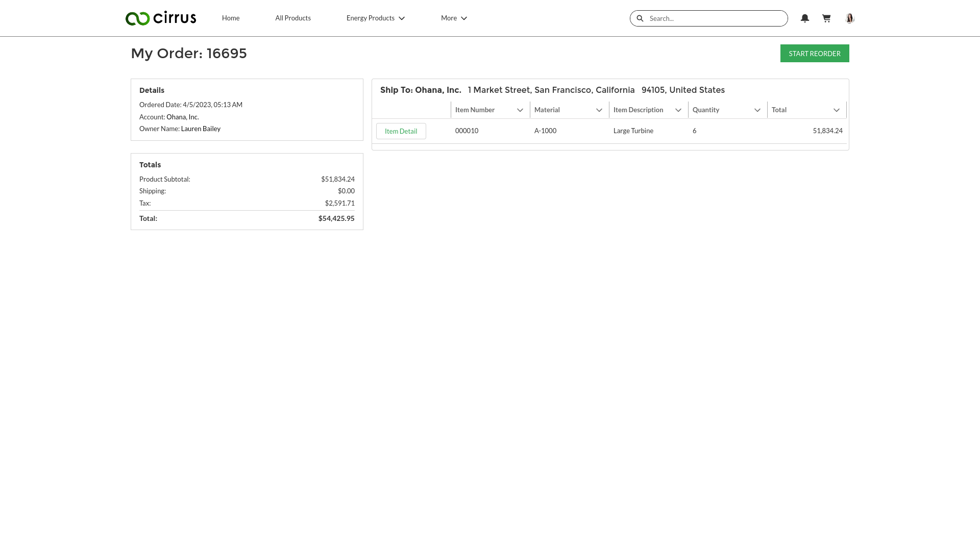This screenshot has height=551, width=980.
Task: Select product subtotal $51,834.24
Action: [338, 179]
